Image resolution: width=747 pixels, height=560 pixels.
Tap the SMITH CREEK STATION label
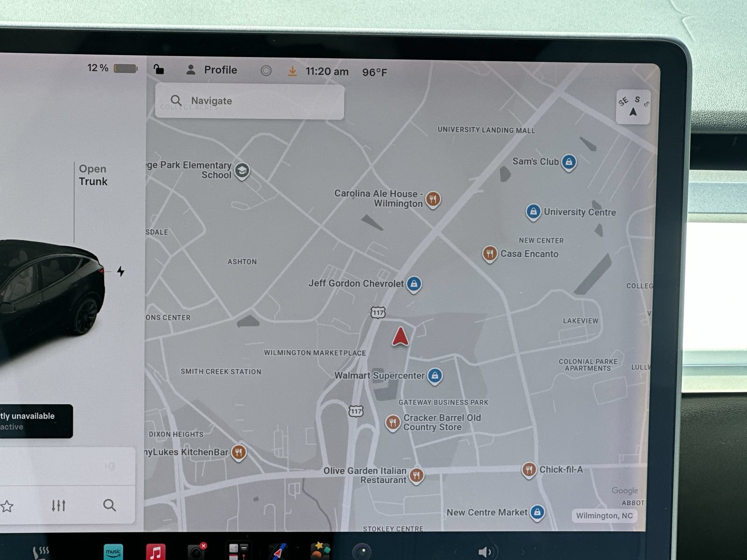(221, 371)
